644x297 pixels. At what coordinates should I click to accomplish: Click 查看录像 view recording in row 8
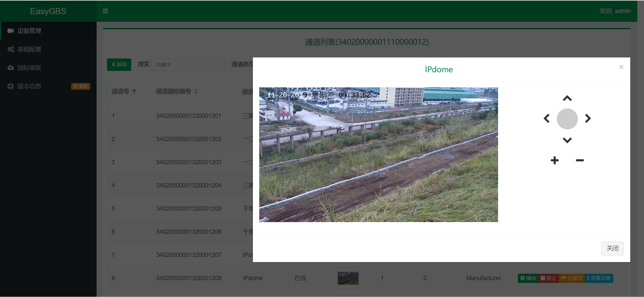click(599, 278)
